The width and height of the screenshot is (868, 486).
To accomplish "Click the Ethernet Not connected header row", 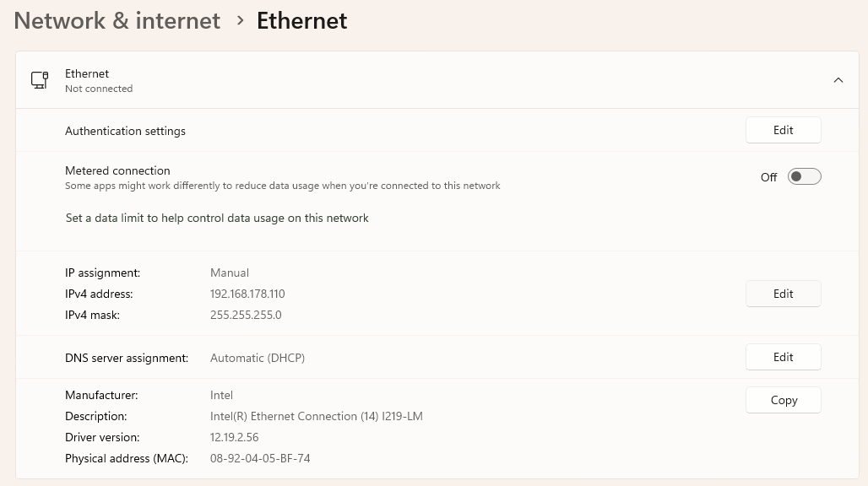I will click(437, 80).
